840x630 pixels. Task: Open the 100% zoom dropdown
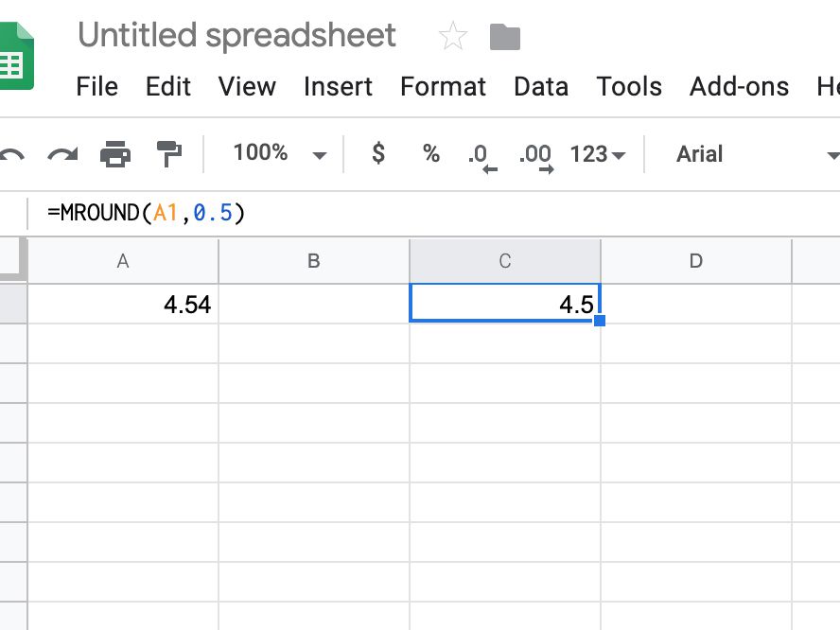tap(279, 154)
